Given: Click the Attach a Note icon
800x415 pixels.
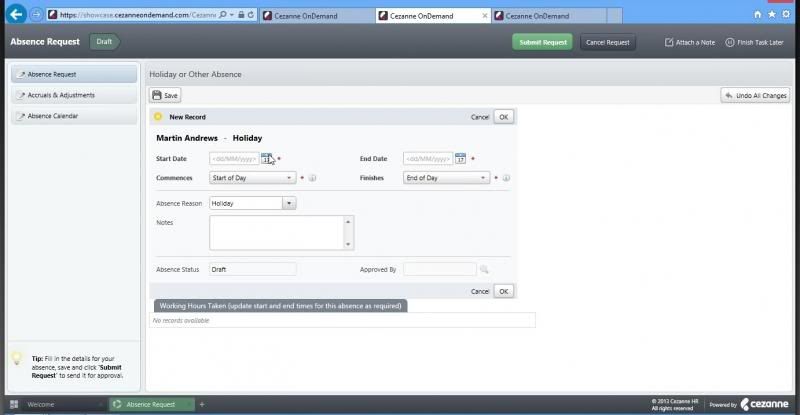Looking at the screenshot, I should pos(669,42).
